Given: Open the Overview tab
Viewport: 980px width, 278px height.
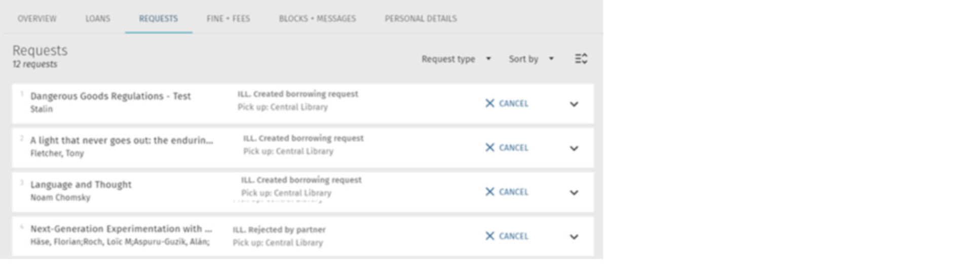Looking at the screenshot, I should [37, 19].
